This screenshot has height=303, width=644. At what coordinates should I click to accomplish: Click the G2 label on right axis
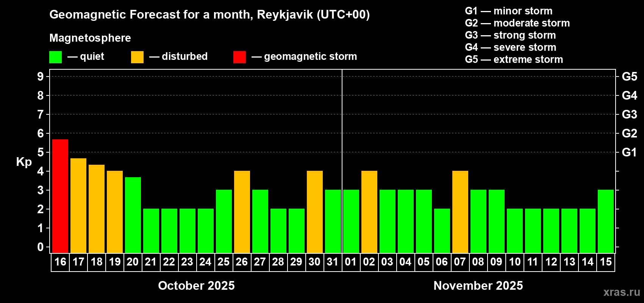630,133
